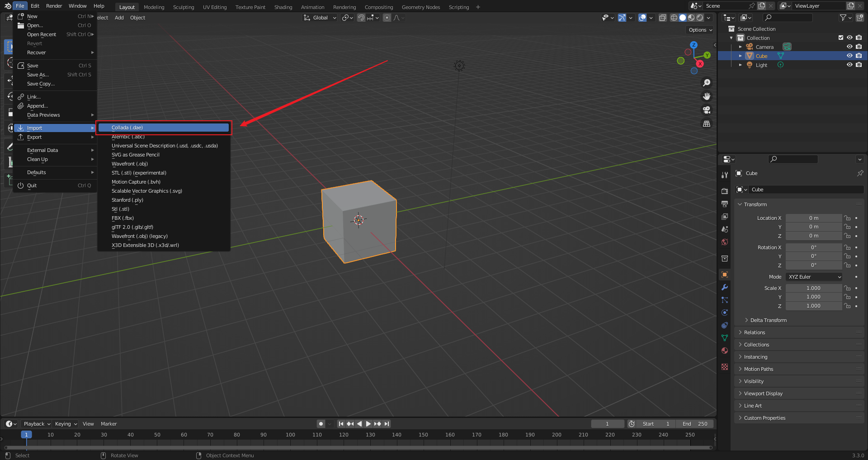The height and width of the screenshot is (460, 868).
Task: Switch to the Scripting workspace tab
Action: 458,7
